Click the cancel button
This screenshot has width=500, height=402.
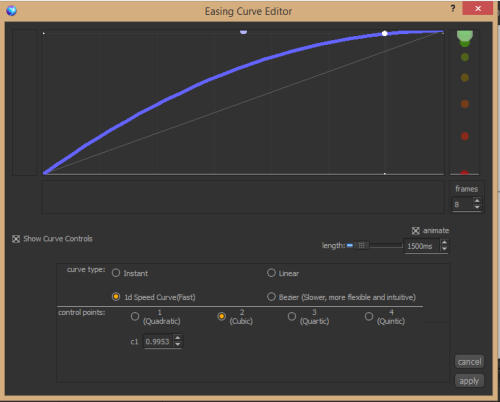[469, 362]
